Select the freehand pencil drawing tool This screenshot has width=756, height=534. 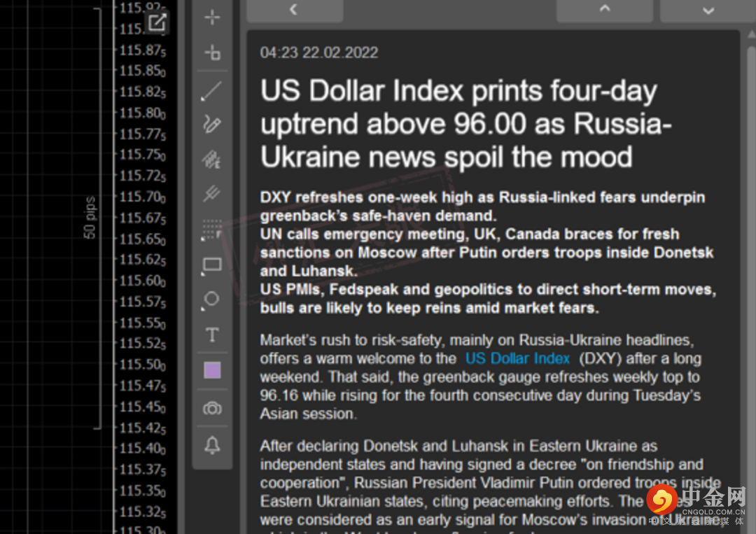212,125
